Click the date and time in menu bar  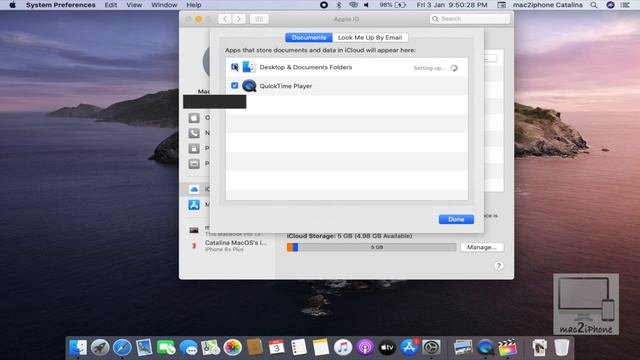point(452,5)
